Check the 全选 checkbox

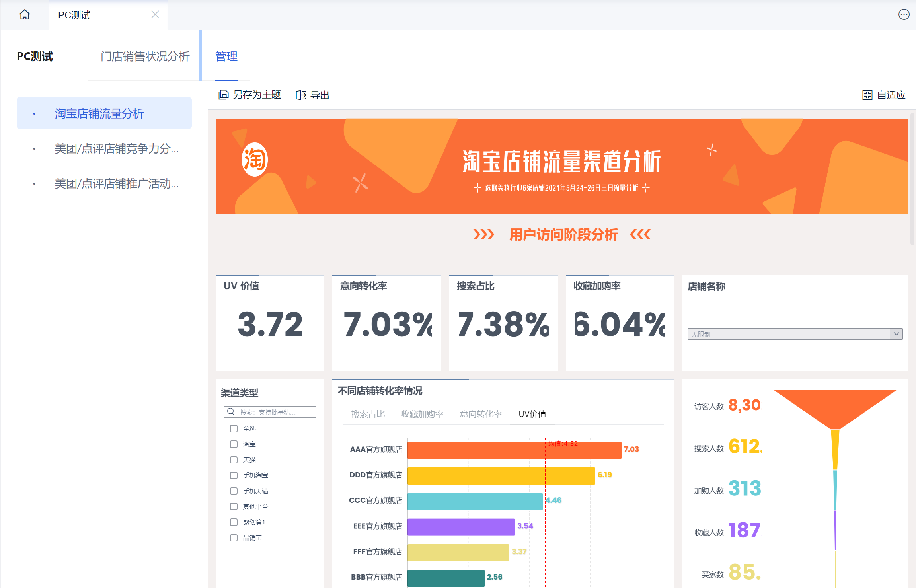click(x=234, y=428)
